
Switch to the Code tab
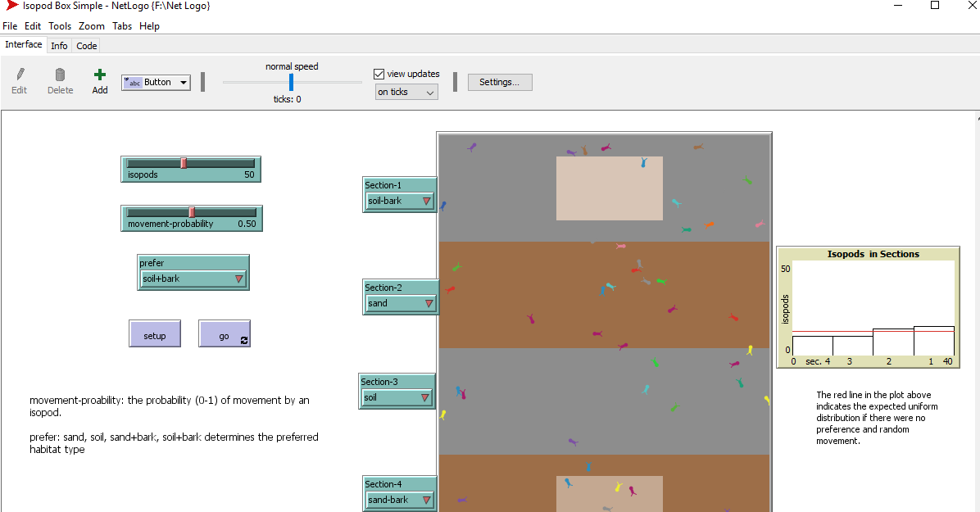[87, 46]
